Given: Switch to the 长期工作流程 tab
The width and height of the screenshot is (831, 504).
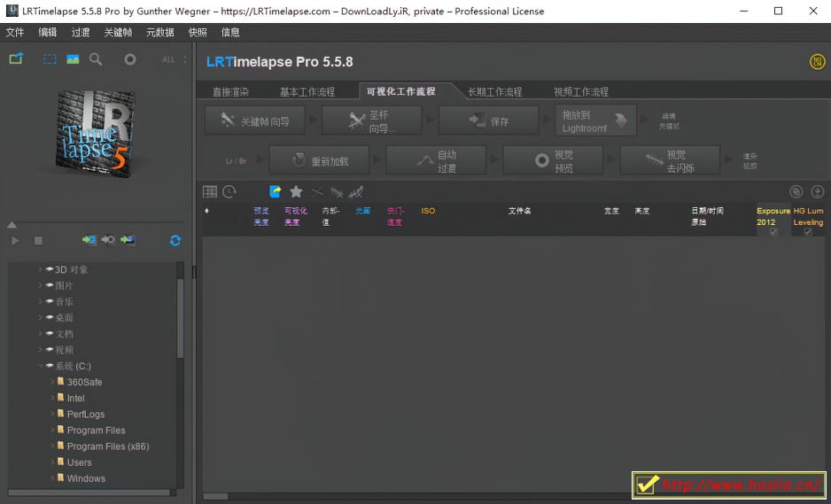Looking at the screenshot, I should (x=495, y=92).
